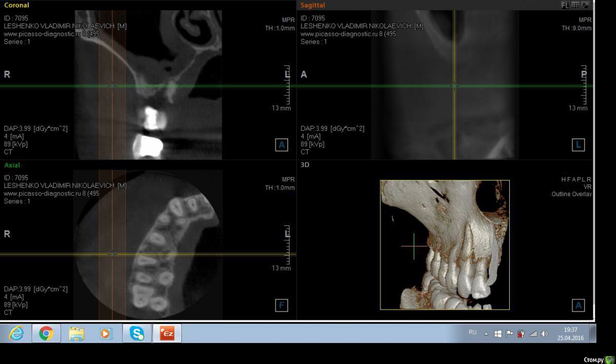Click the Outline Overlay label in 3D view
This screenshot has height=364, width=616.
click(x=571, y=194)
